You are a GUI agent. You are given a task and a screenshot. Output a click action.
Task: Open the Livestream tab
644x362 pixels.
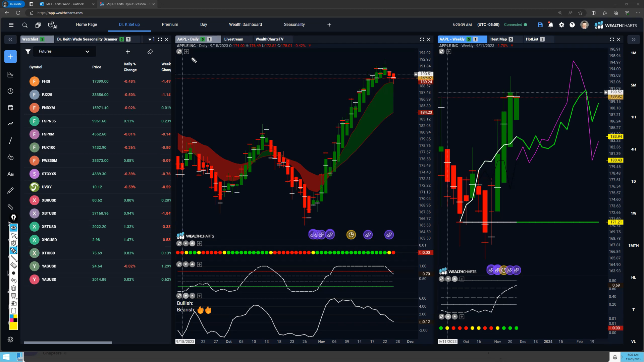click(x=234, y=39)
